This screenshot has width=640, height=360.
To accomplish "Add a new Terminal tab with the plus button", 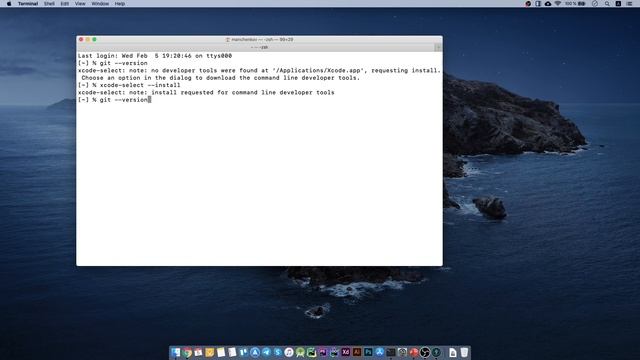I will coord(438,47).
